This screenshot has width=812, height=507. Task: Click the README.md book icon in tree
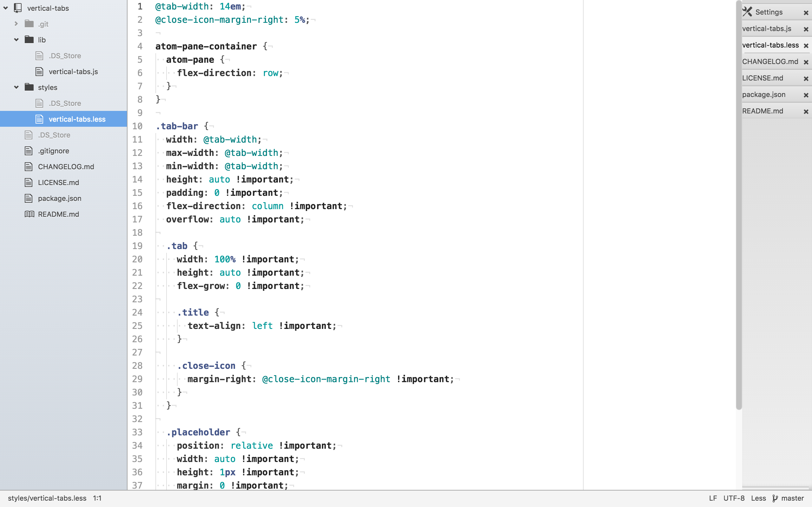pyautogui.click(x=29, y=214)
